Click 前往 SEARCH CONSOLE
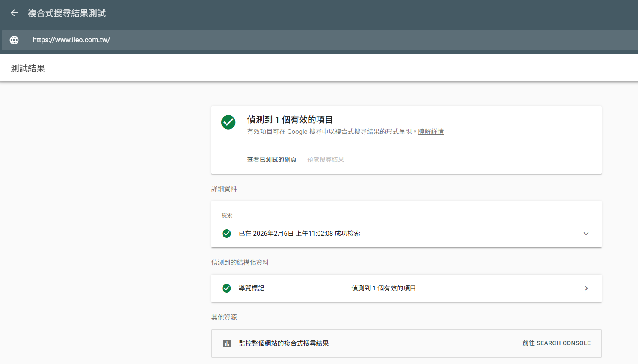The image size is (638, 364). pos(556,343)
